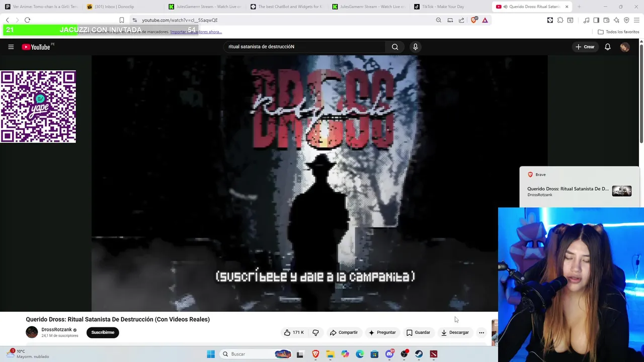Click the music note media control icon
Viewport: 644px width, 362px height.
pyautogui.click(x=586, y=20)
